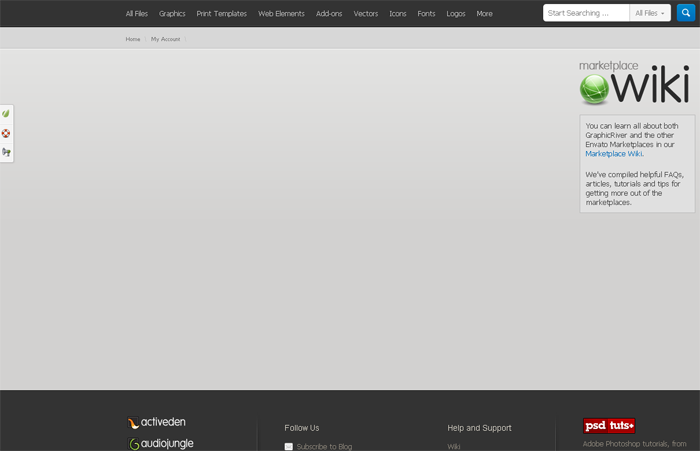Expand the More menu in navigation
Viewport: 700px width, 451px height.
tap(484, 14)
